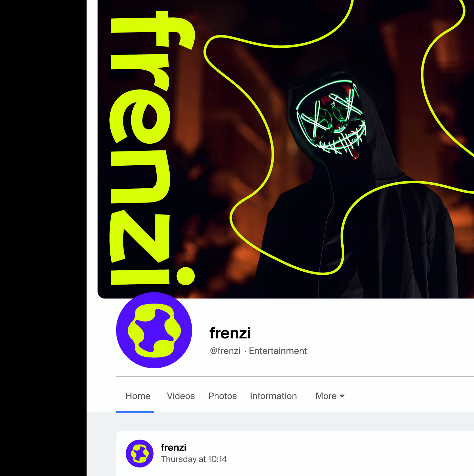474x476 pixels.
Task: Open the Home tab
Action: [x=138, y=396]
